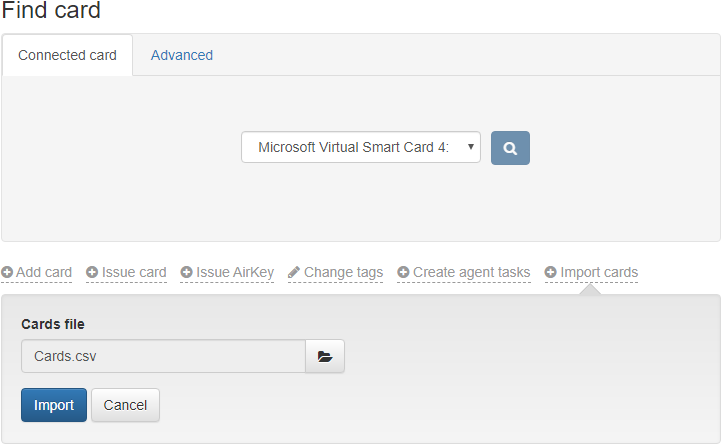Click the plus icon beside Issue card
The height and width of the screenshot is (445, 722).
(92, 272)
